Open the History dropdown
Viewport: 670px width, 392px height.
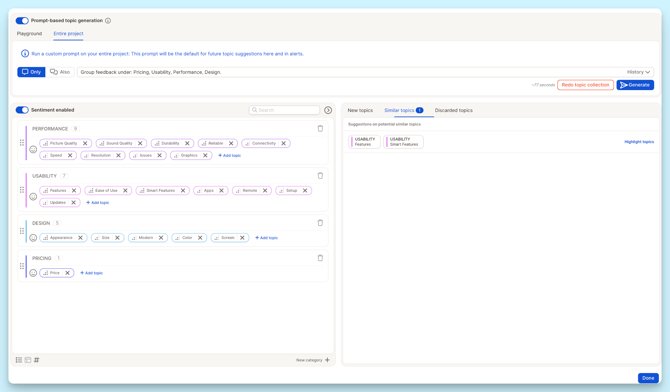[x=638, y=72]
